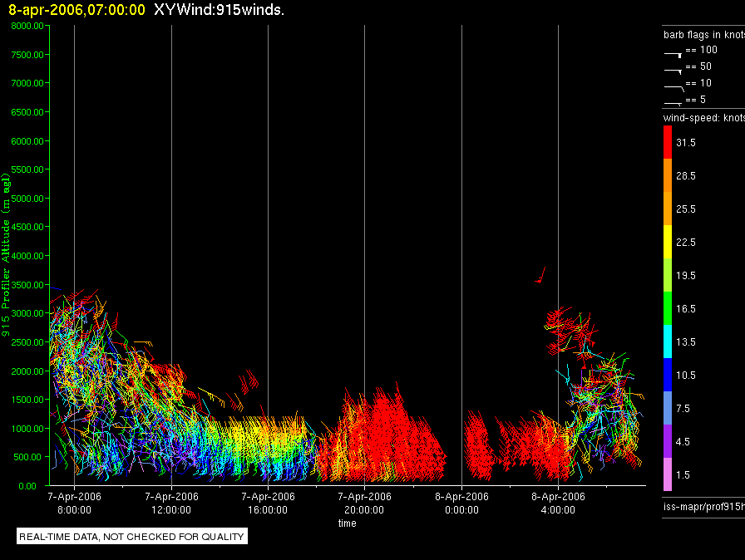
Task: Click the 3000.00 altitude tick label
Action: (x=27, y=313)
